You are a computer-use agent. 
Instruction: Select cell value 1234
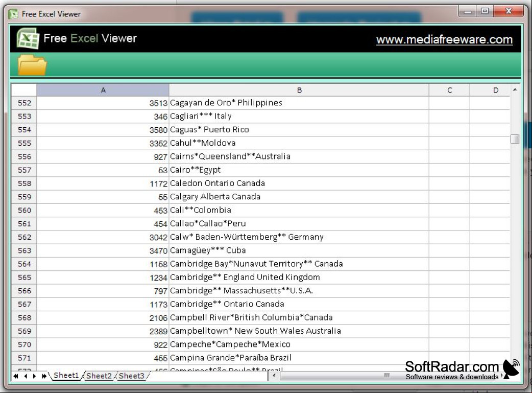pyautogui.click(x=103, y=278)
